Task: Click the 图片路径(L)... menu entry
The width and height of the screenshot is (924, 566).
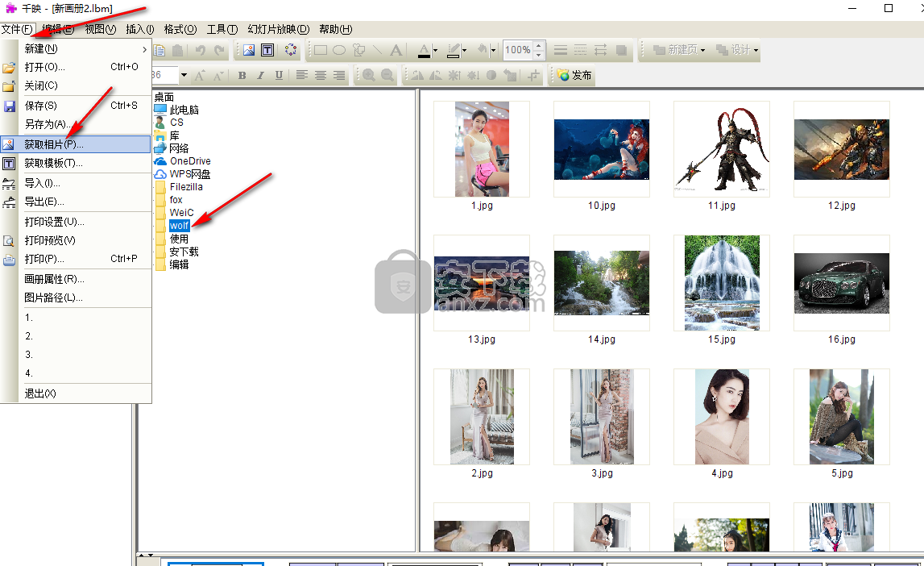Action: click(x=76, y=298)
